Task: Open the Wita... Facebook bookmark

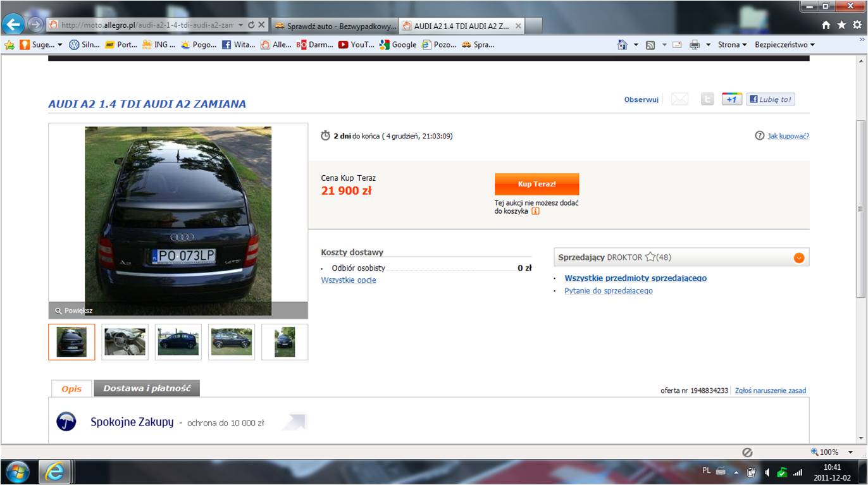Action: 239,45
